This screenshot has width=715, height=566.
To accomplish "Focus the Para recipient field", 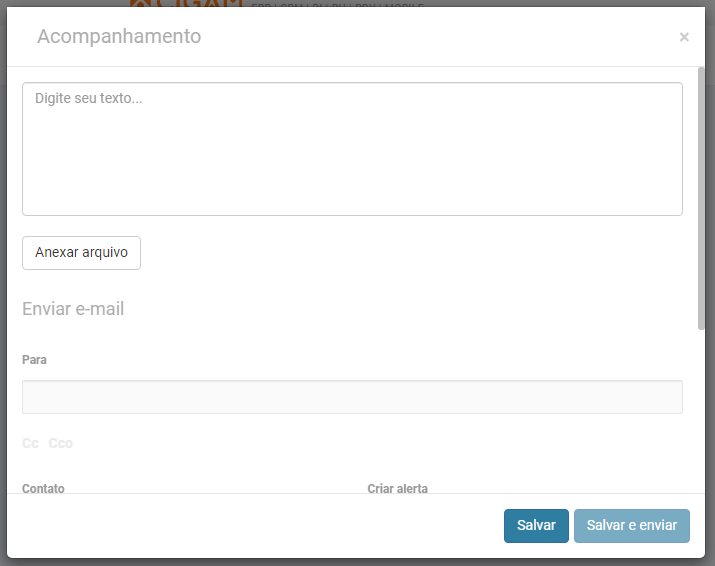I will pos(352,397).
